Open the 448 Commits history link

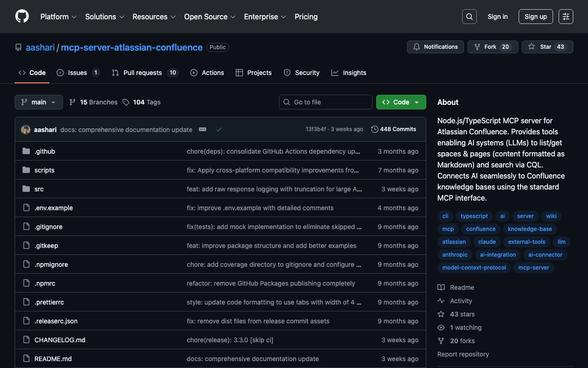(x=394, y=129)
